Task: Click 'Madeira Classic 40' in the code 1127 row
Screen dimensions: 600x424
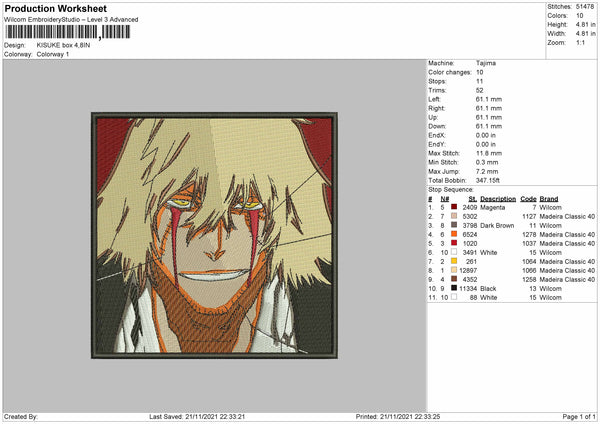Action: 567,217
